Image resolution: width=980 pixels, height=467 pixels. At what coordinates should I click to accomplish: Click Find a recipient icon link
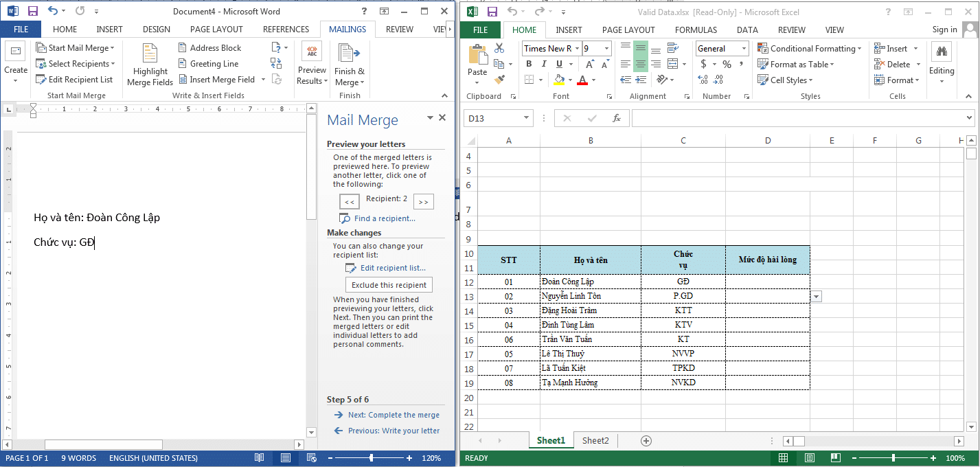(x=378, y=218)
